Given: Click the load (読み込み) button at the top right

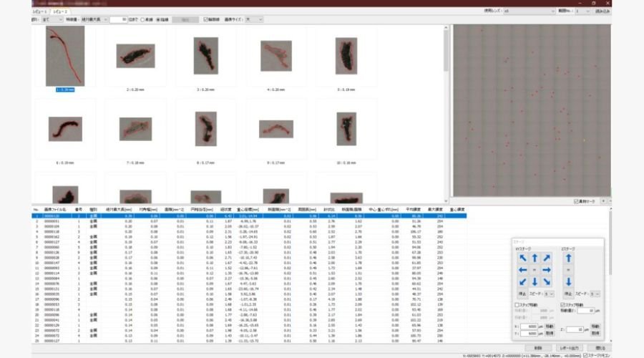Looking at the screenshot, I should click(602, 11).
